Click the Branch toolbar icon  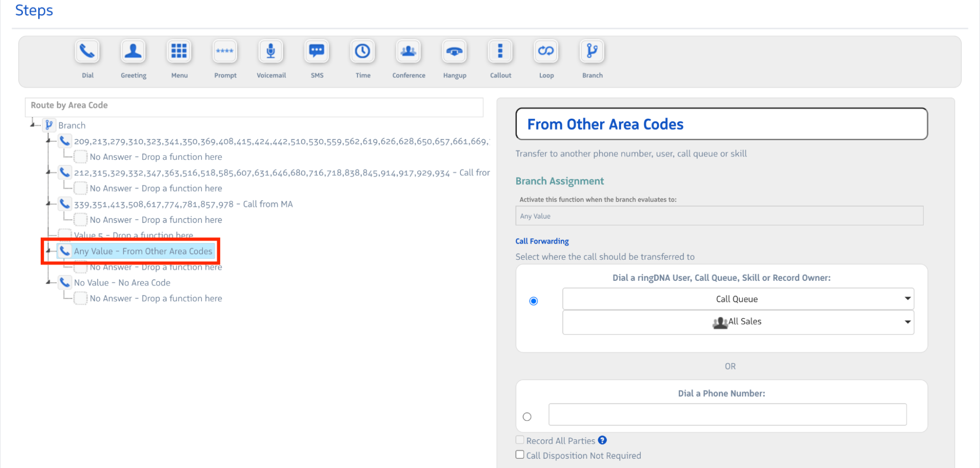click(x=592, y=51)
